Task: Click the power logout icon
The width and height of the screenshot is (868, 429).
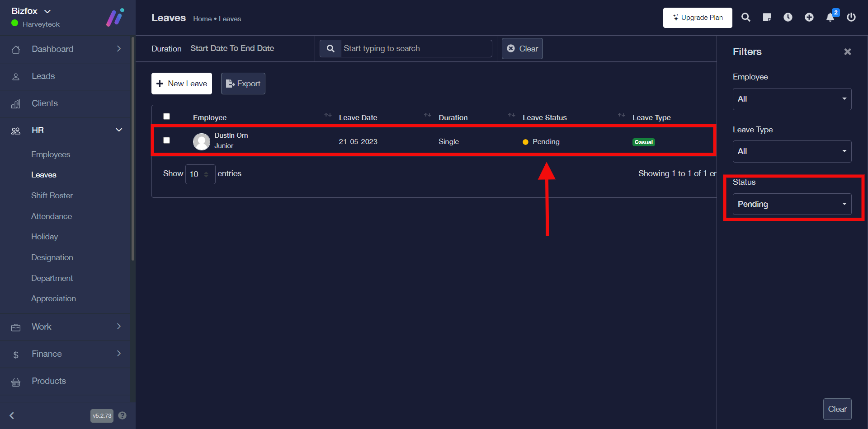Action: coord(851,18)
